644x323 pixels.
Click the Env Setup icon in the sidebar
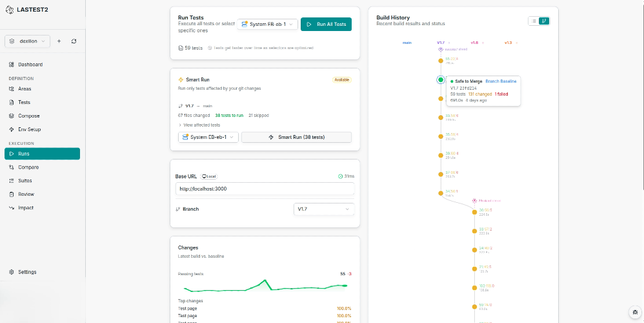click(12, 129)
